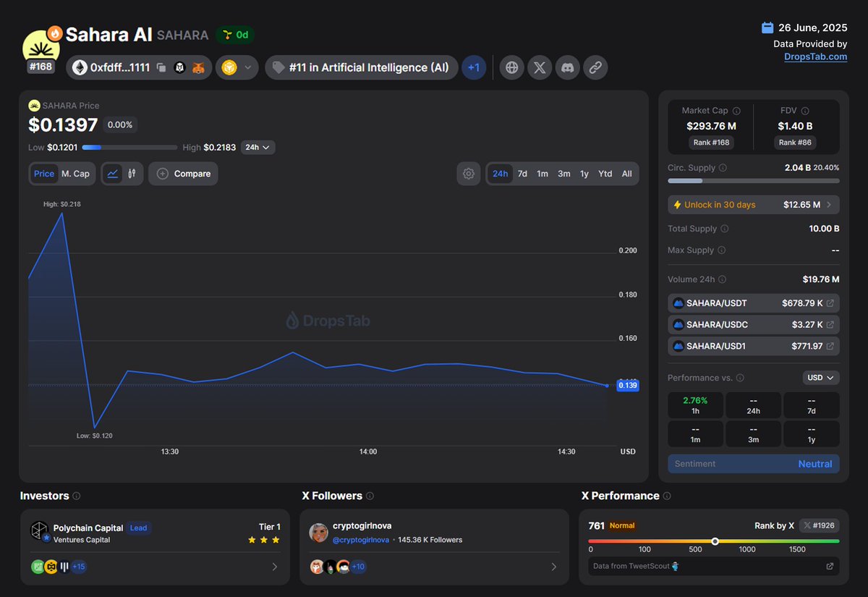Click the black shield wallet icon beside the address
The image size is (868, 597).
tap(179, 67)
